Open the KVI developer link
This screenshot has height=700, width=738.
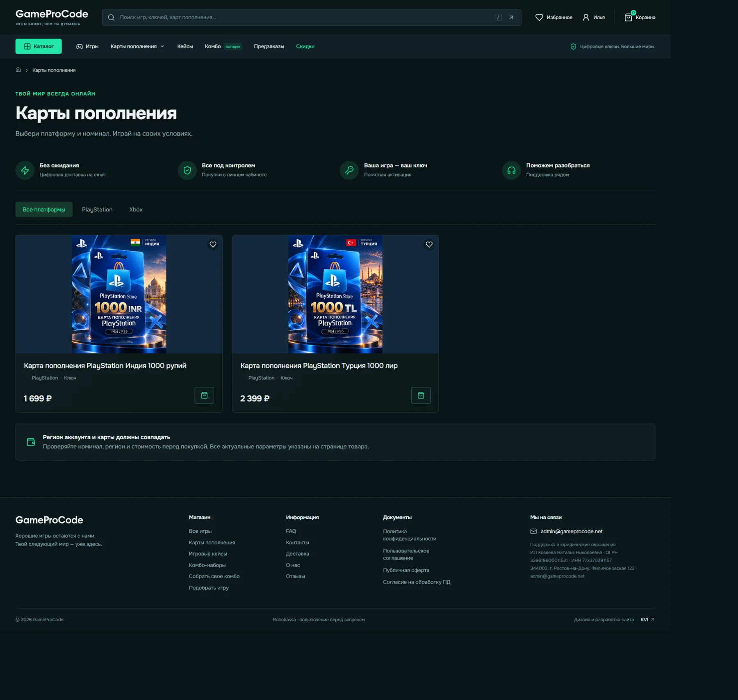647,620
